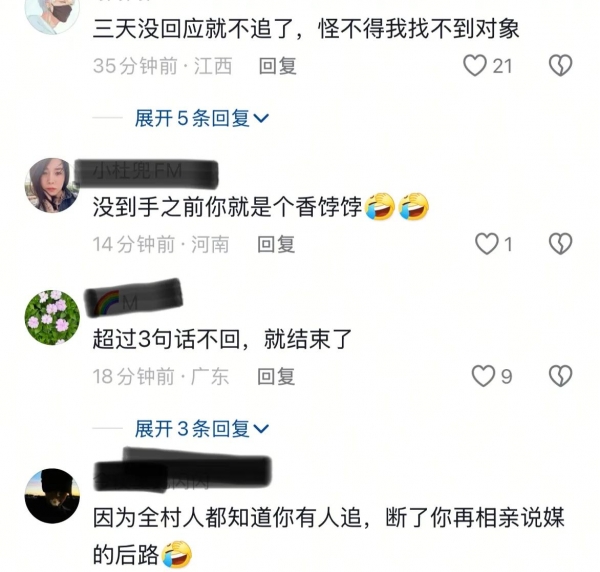Dislike the Guangdong comment via broken heart
The image size is (600, 572).
(x=560, y=376)
